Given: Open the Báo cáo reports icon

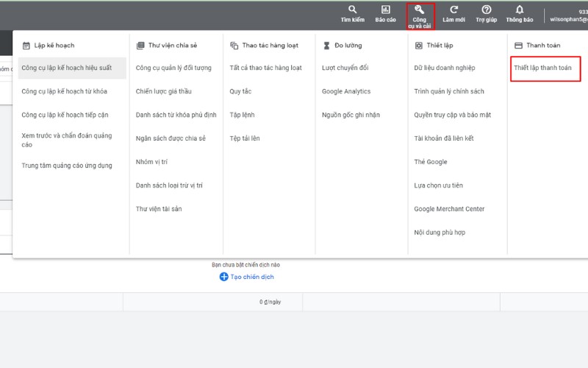Looking at the screenshot, I should click(x=385, y=10).
